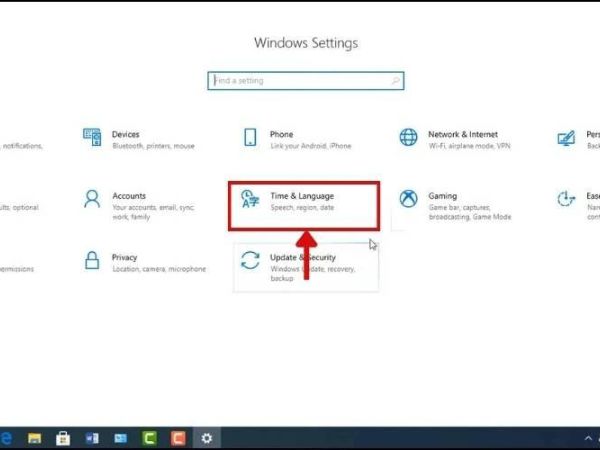Open the Network & Internet label
The width and height of the screenshot is (600, 450).
463,134
